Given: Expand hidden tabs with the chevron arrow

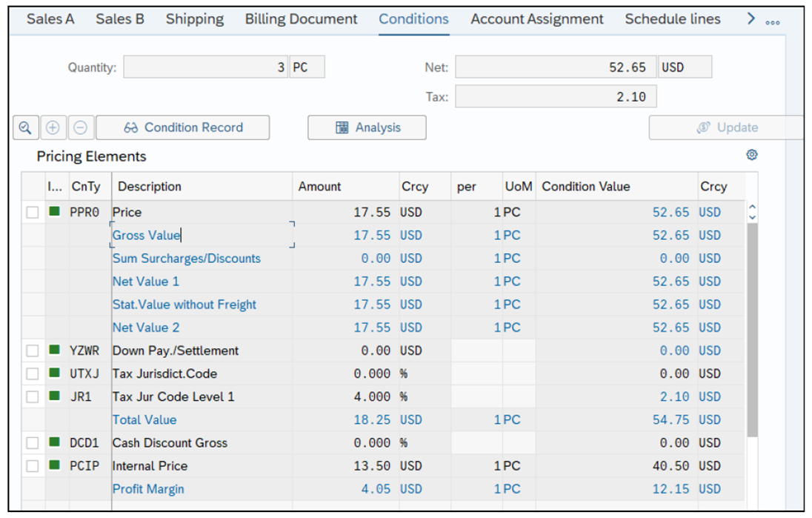Looking at the screenshot, I should coord(751,19).
